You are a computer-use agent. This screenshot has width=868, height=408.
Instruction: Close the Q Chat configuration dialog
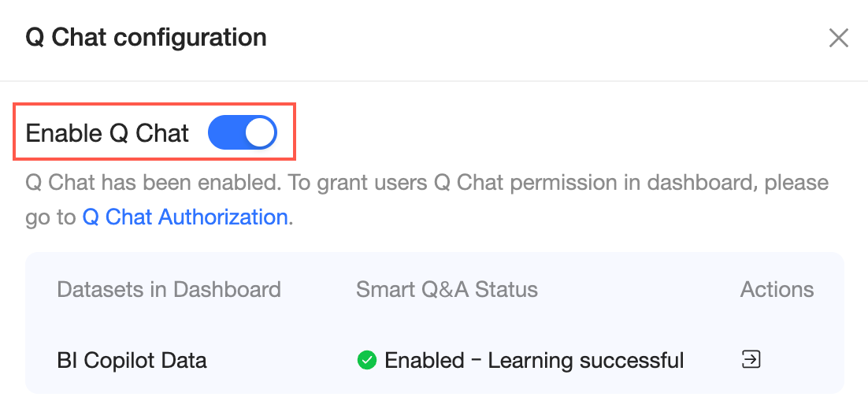coord(839,38)
